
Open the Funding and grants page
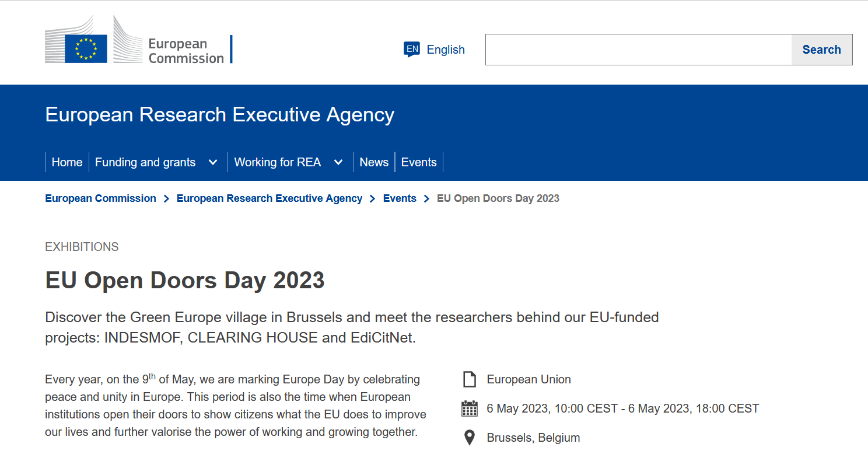(x=145, y=162)
